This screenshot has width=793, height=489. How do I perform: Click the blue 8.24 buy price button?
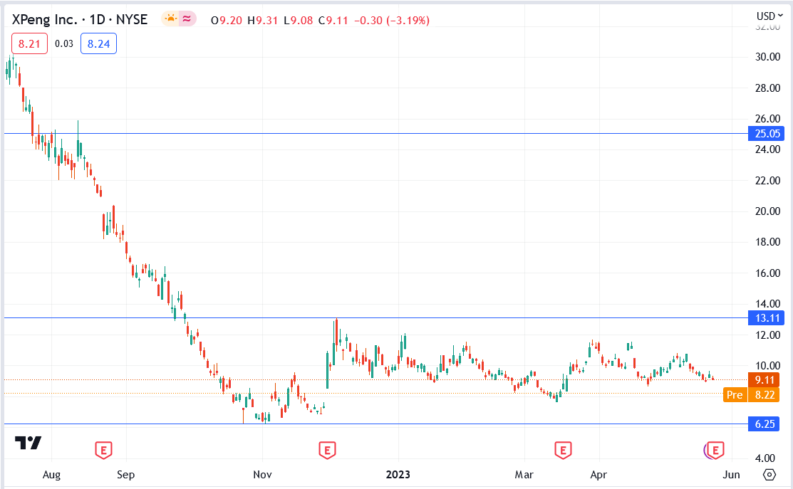[x=99, y=44]
